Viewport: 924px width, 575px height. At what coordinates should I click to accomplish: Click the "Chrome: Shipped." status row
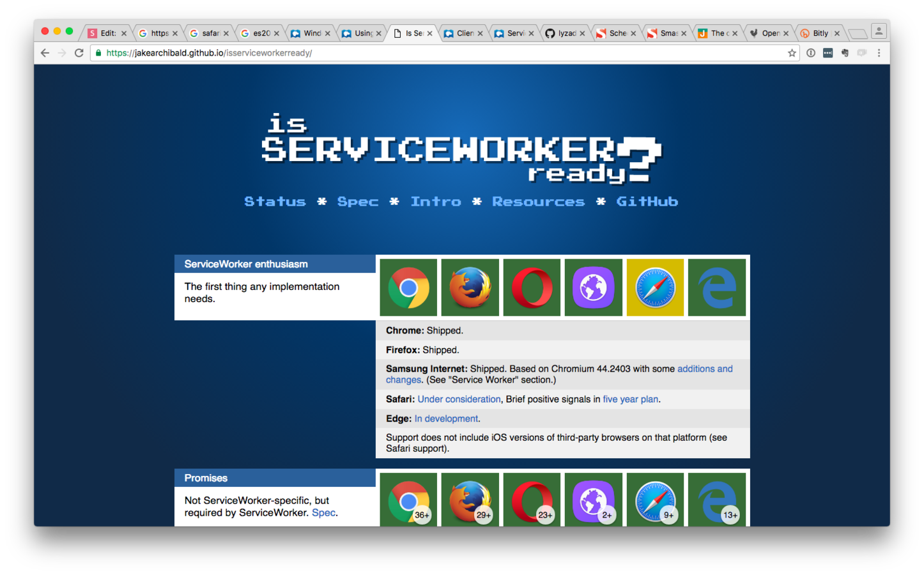point(562,330)
